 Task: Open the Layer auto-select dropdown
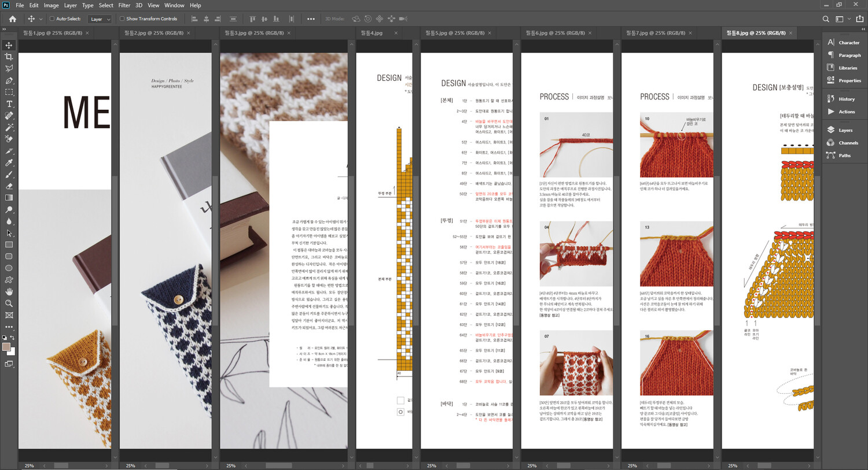tap(100, 19)
